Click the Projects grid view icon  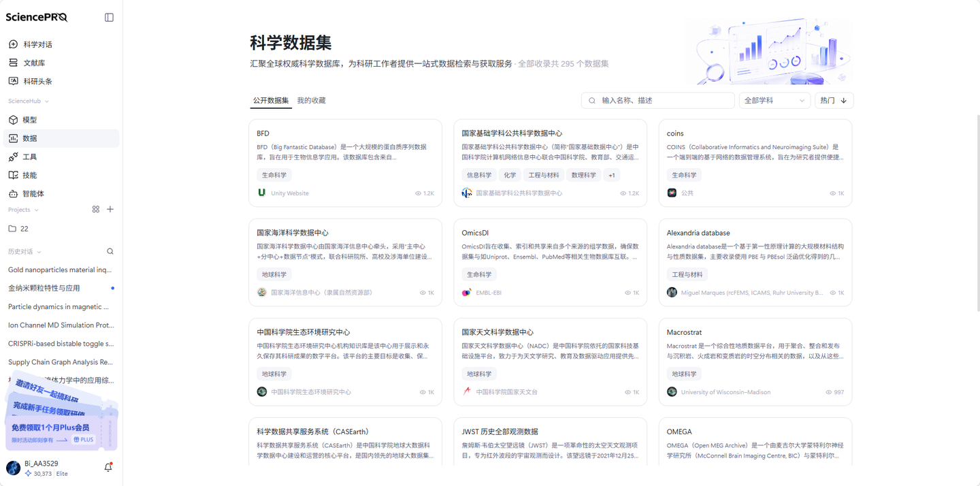96,210
